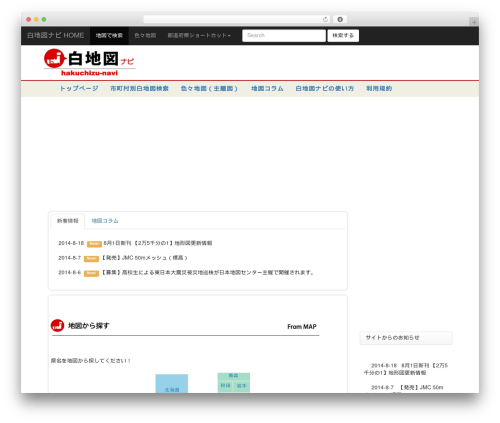
Task: Select the green 青森 map tile
Action: click(x=234, y=376)
